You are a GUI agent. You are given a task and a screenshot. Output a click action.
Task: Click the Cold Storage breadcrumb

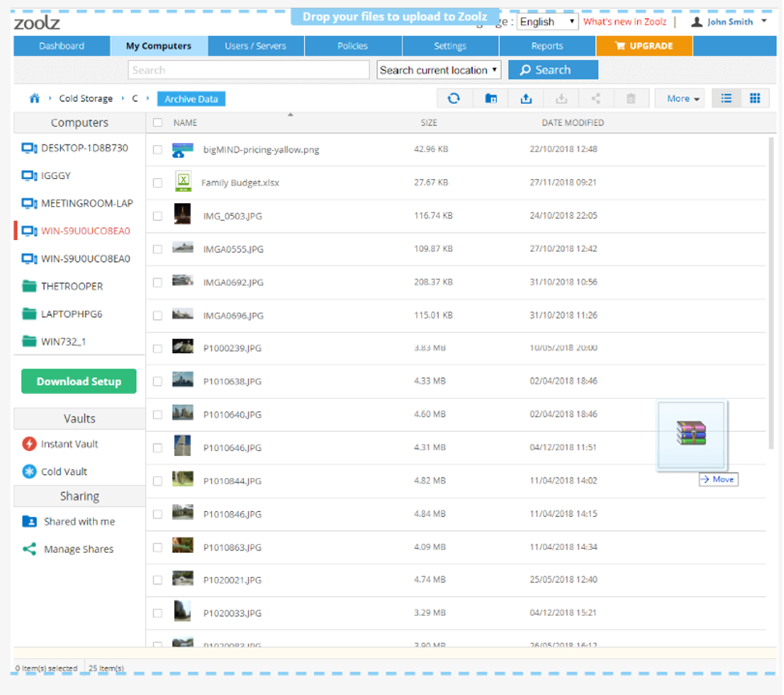click(x=86, y=99)
